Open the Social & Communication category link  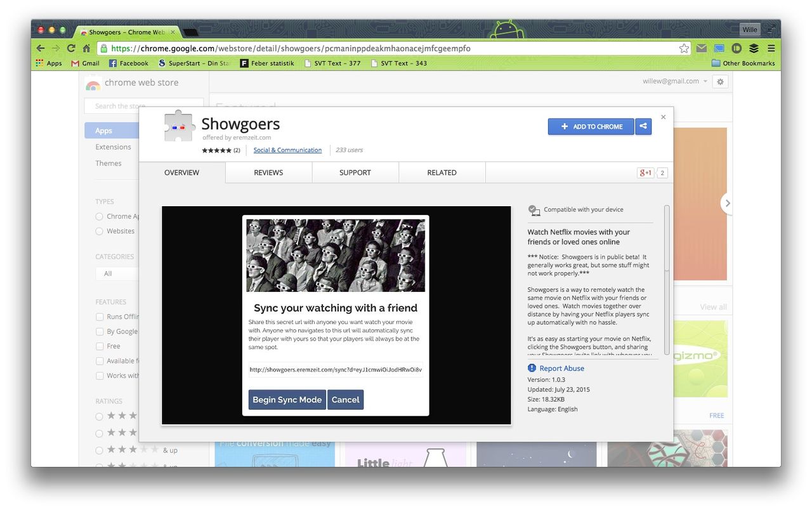[287, 150]
